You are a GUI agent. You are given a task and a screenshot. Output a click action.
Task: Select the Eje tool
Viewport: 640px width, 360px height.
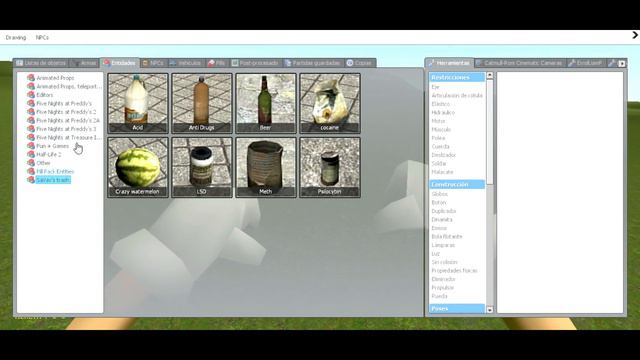(x=435, y=87)
